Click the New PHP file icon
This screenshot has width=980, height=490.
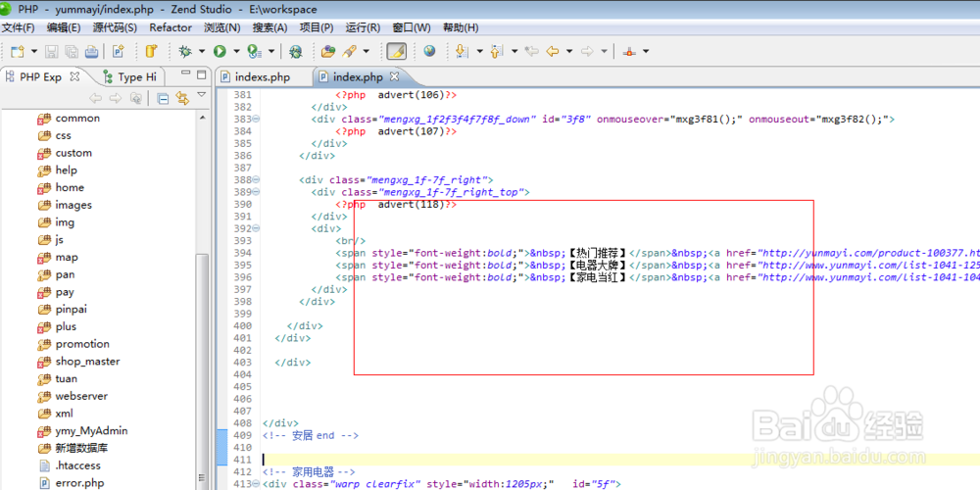119,51
